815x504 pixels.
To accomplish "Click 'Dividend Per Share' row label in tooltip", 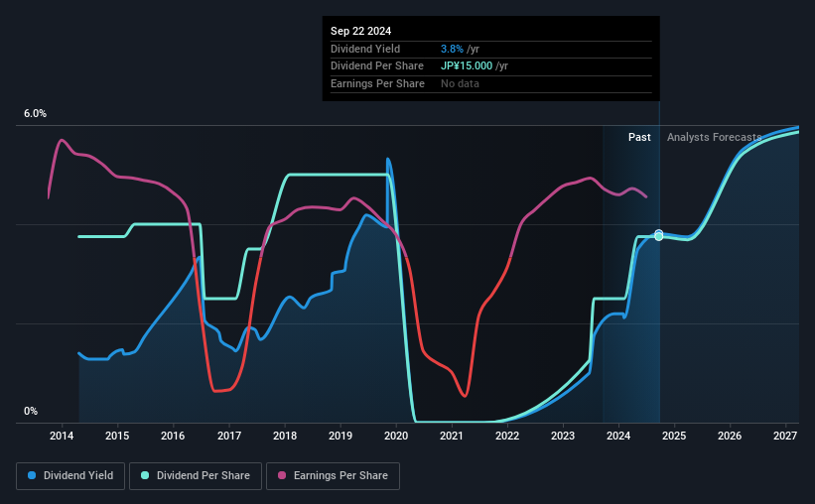I will click(377, 66).
